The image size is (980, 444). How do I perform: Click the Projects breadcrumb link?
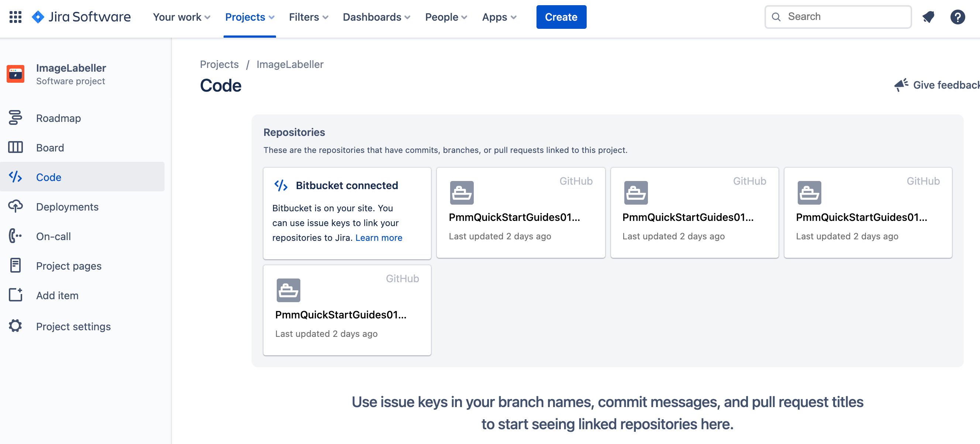tap(219, 64)
